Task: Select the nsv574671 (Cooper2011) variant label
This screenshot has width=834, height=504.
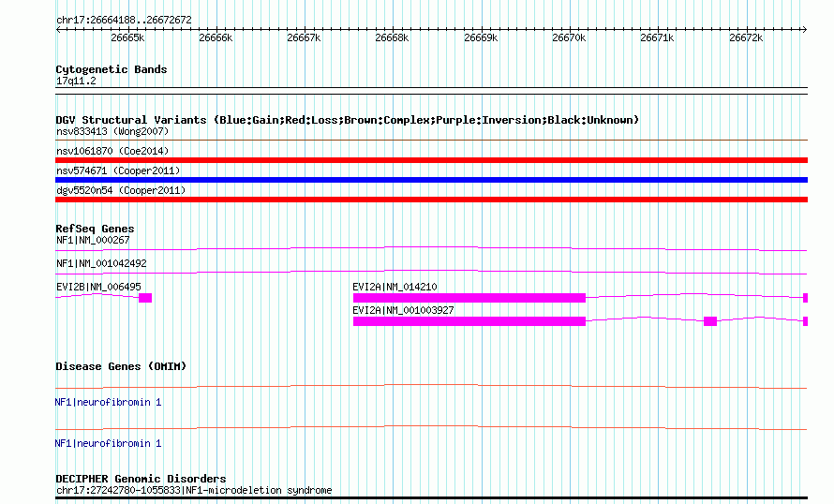Action: pos(118,170)
